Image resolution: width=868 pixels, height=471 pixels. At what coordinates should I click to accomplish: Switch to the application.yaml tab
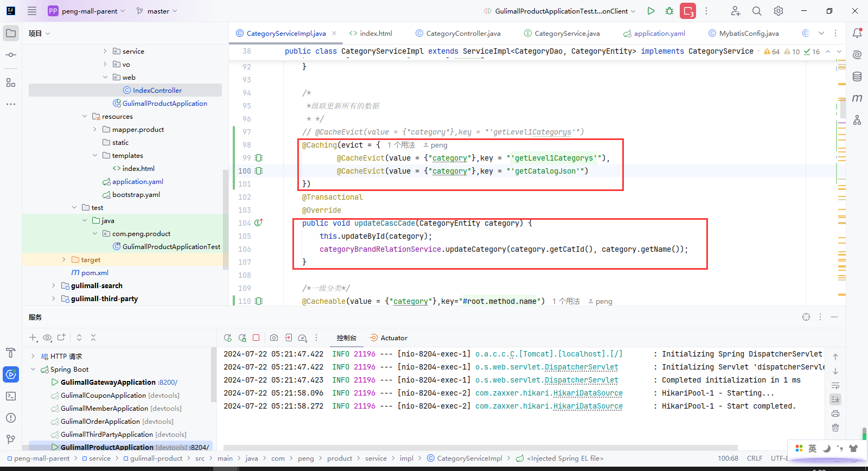(654, 33)
